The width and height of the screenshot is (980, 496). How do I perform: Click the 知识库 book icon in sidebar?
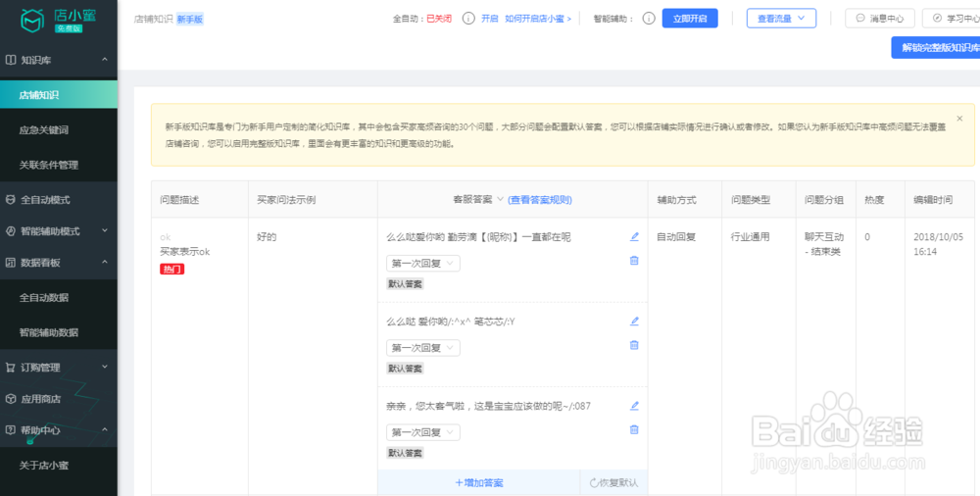(10, 60)
